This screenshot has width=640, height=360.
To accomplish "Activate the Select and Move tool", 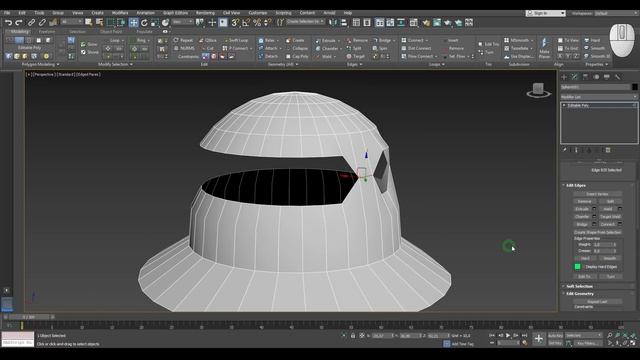I will coord(133,22).
